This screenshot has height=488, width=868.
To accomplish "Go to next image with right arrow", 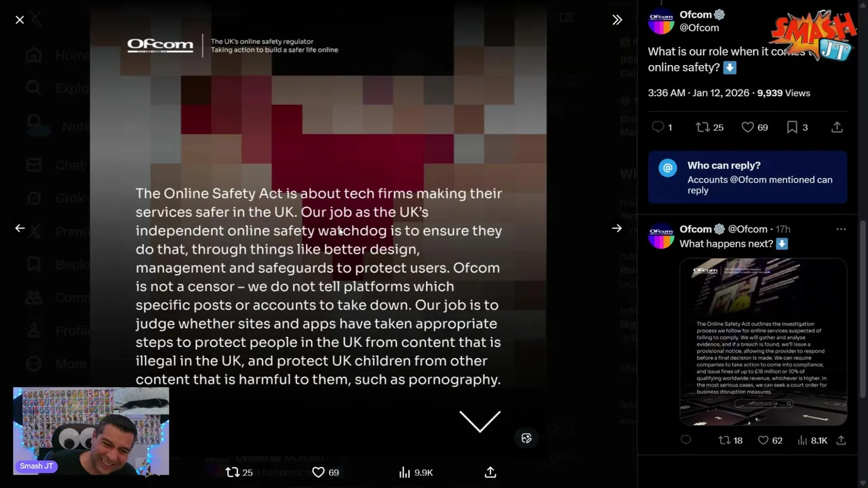I will 617,228.
